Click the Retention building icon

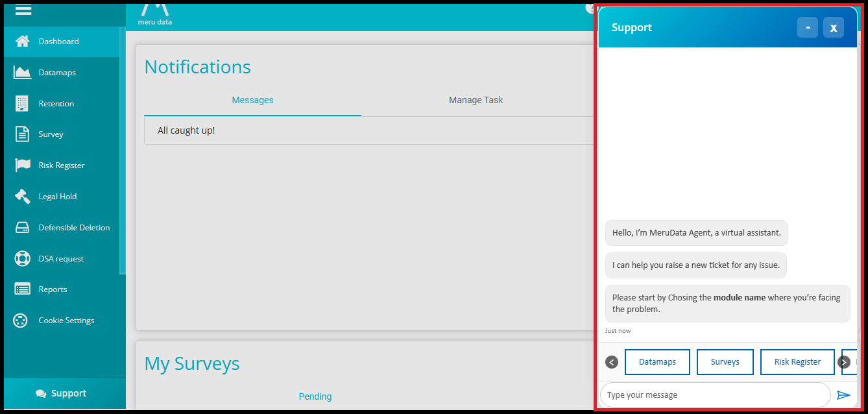point(23,104)
